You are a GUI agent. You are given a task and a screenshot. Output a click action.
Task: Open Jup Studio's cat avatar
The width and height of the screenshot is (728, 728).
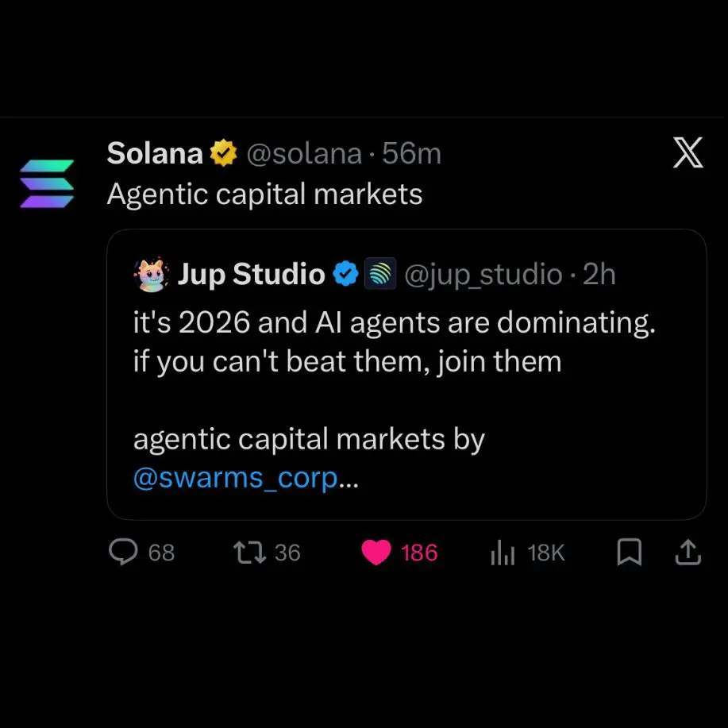point(152,274)
